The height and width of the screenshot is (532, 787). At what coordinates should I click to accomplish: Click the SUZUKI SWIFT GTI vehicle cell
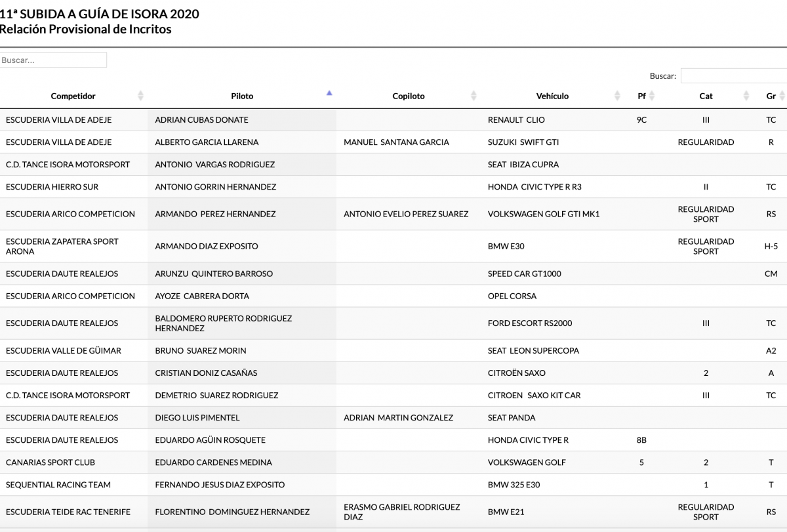point(523,142)
